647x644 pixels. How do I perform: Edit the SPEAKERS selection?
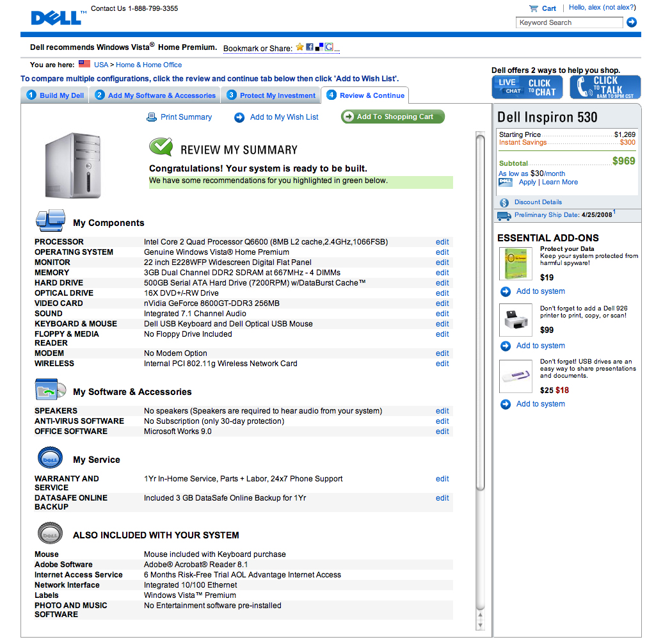pyautogui.click(x=442, y=411)
